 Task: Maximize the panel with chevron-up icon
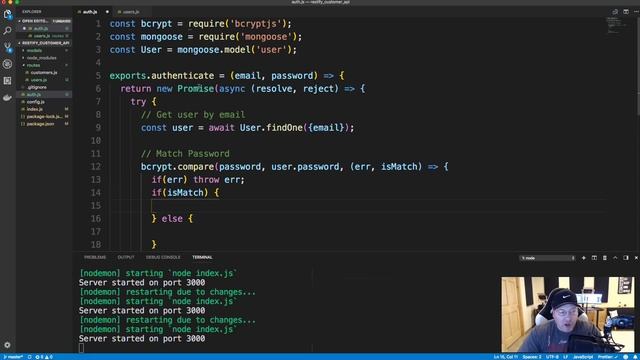tap(615, 258)
